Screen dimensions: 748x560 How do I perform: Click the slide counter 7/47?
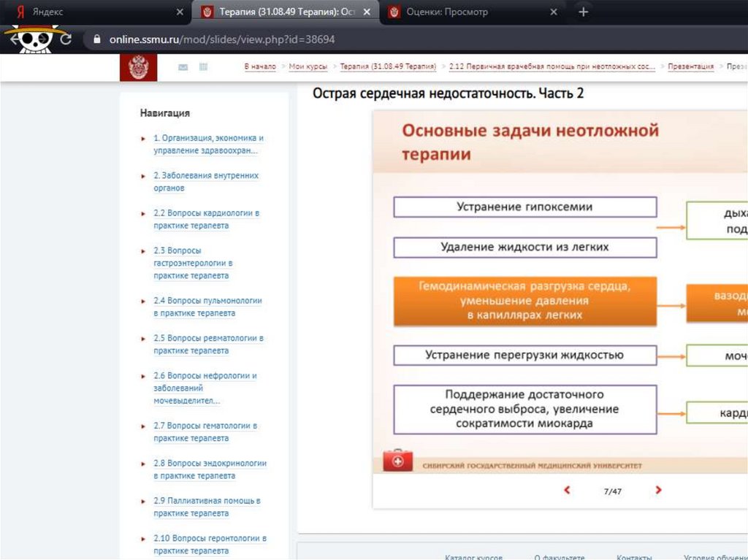[x=613, y=491]
